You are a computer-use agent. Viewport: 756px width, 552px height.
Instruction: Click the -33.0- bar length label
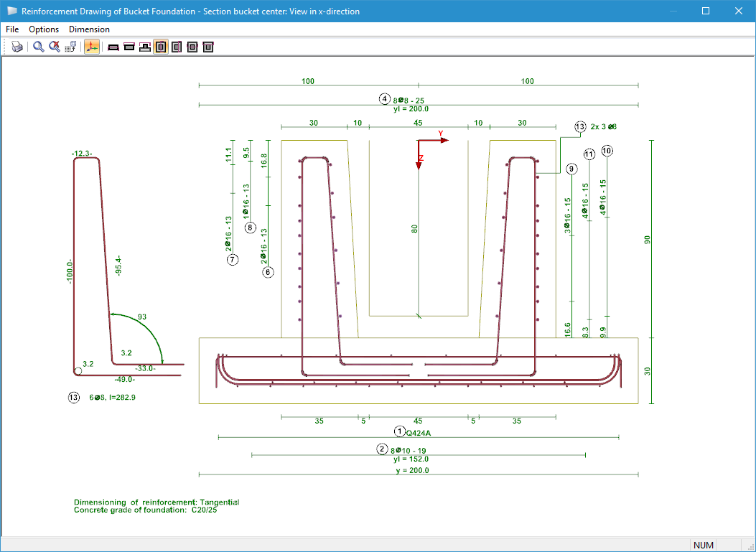(x=144, y=368)
